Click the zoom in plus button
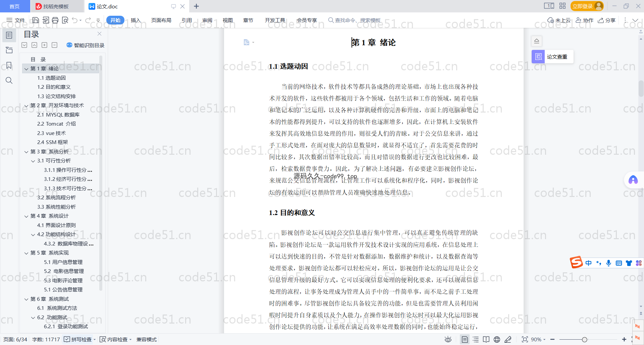This screenshot has width=644, height=345. point(624,339)
